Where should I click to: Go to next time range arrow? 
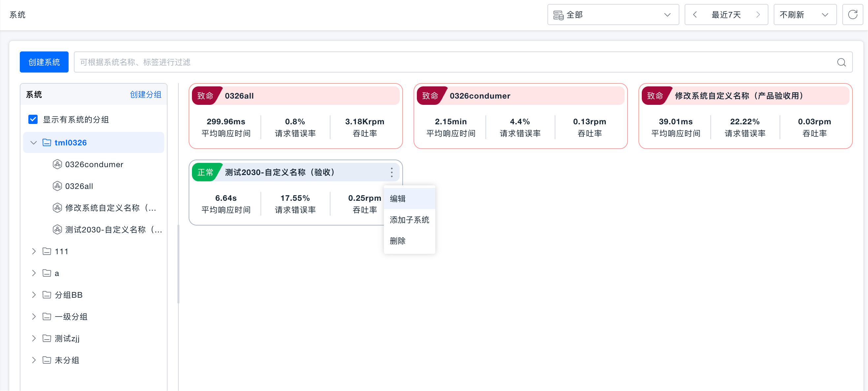tap(758, 15)
